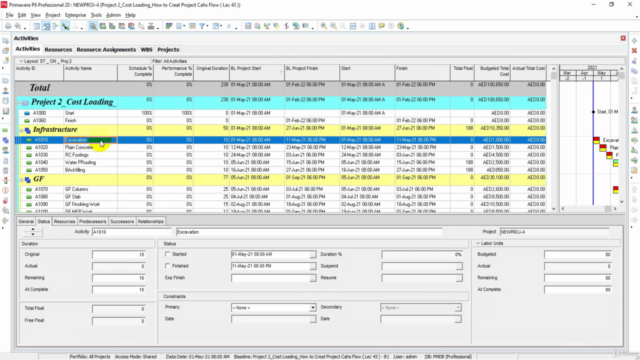Select the A1020 Plain Concrete activity row
Screen dimensions: 640x360
pyautogui.click(x=280, y=147)
